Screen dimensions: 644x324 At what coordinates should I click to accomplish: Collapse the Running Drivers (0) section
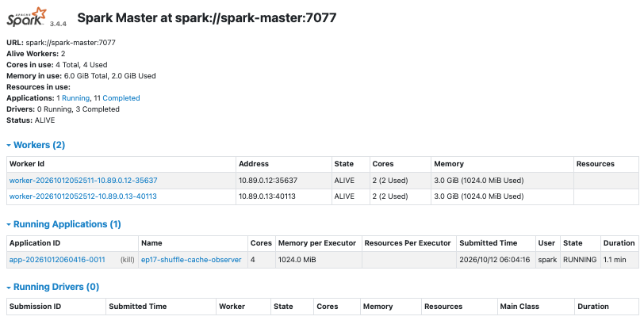(x=52, y=287)
